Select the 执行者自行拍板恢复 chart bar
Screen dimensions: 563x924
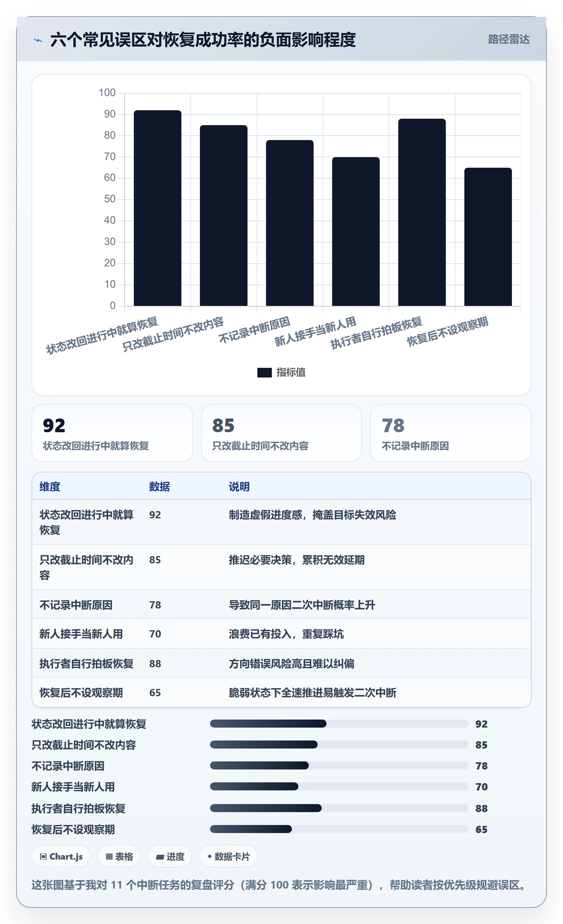tap(422, 212)
